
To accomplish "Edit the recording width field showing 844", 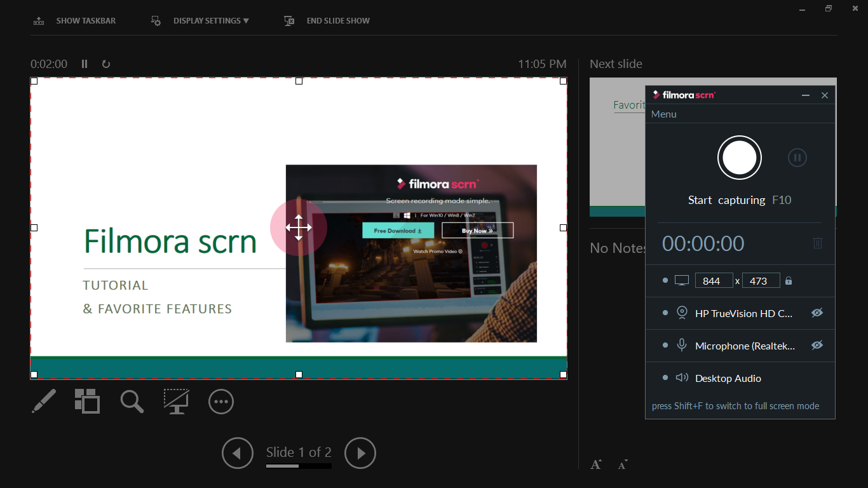I will coord(714,280).
